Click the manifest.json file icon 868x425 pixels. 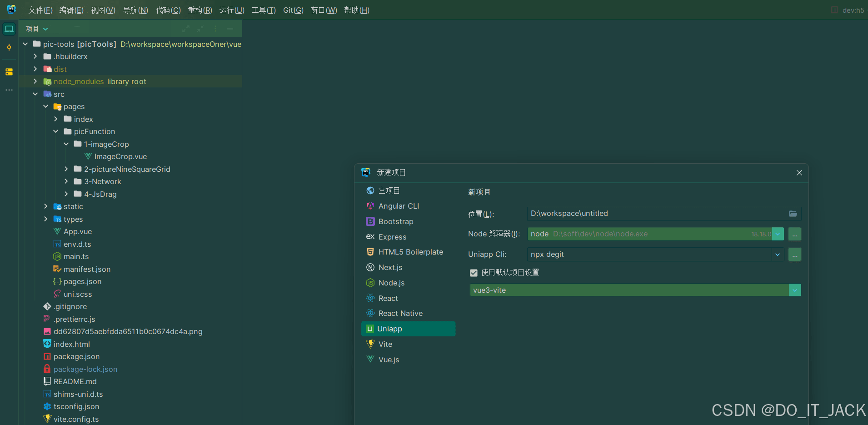click(x=57, y=269)
